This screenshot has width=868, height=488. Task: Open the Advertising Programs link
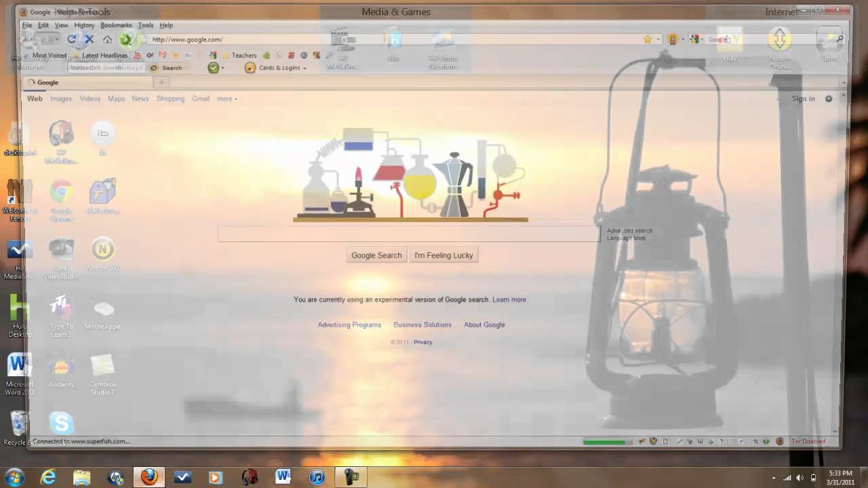[x=349, y=325]
